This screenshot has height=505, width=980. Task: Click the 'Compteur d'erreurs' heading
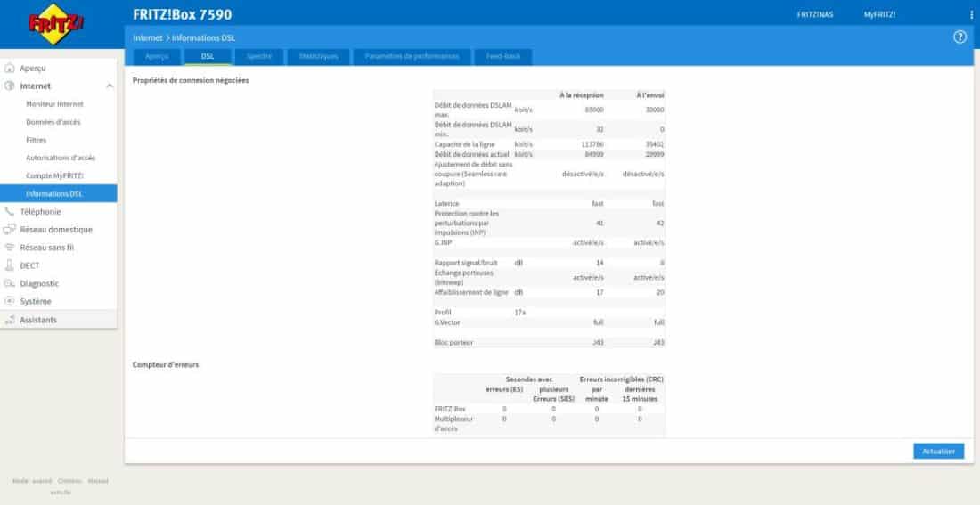166,364
